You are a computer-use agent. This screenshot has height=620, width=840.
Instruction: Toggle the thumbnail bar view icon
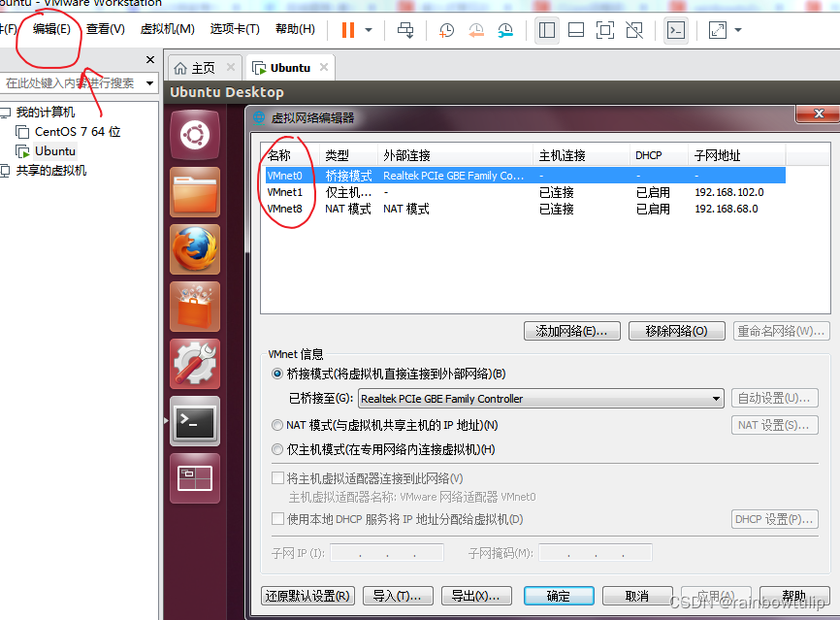pyautogui.click(x=576, y=30)
